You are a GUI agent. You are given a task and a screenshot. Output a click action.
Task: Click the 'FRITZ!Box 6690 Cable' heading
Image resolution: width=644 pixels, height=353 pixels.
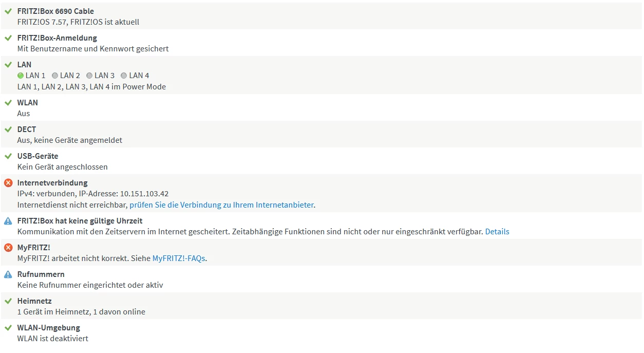point(55,11)
